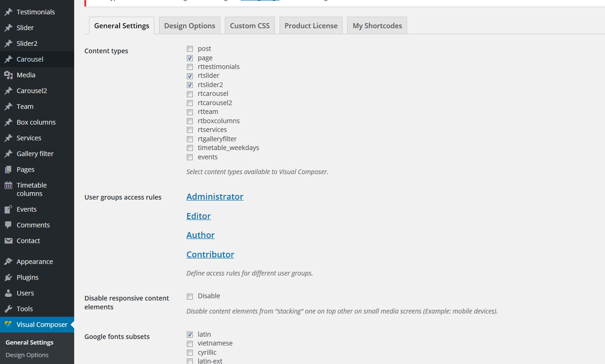Image resolution: width=605 pixels, height=364 pixels.
Task: Uncheck the rtslider content type
Action: pos(190,76)
